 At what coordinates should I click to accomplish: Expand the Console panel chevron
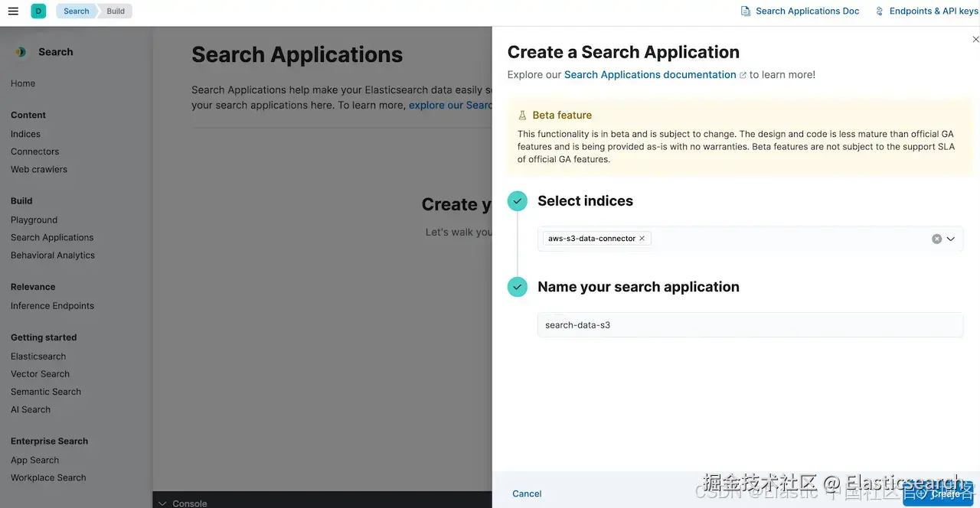162,503
